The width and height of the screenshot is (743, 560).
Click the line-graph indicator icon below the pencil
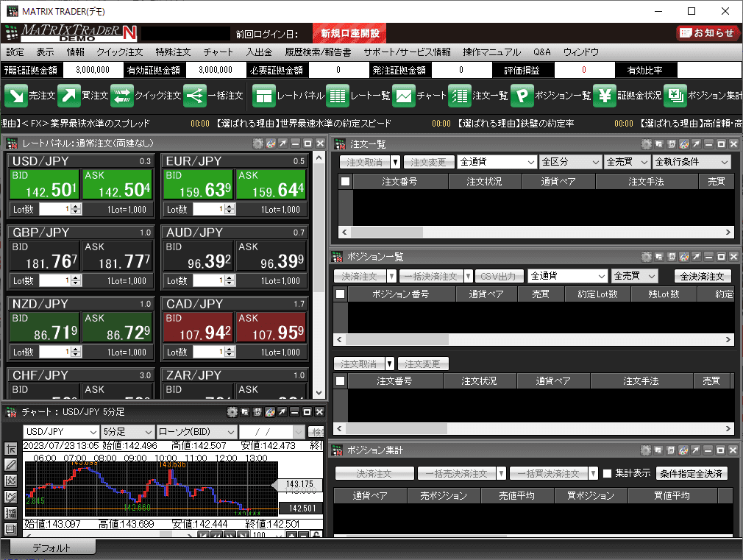click(x=11, y=481)
